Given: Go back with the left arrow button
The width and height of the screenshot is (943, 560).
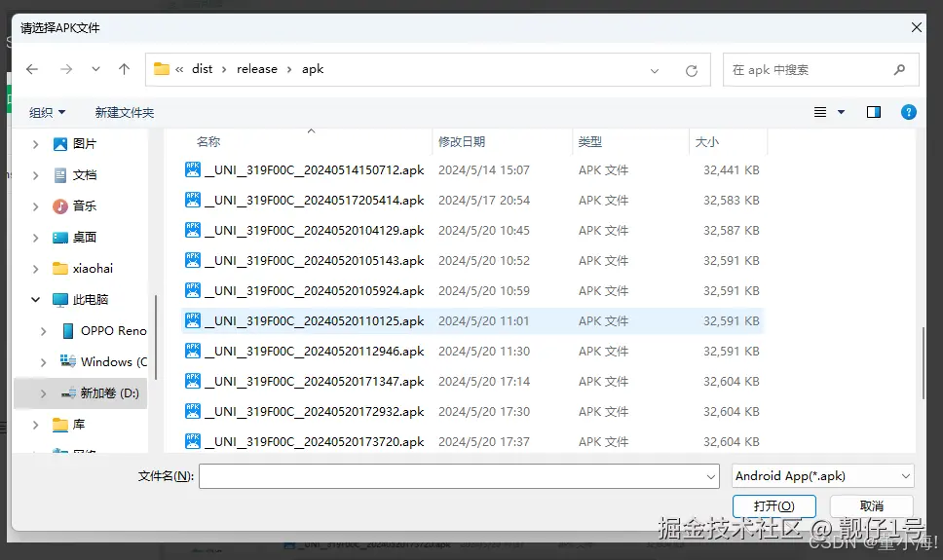Looking at the screenshot, I should [x=32, y=69].
